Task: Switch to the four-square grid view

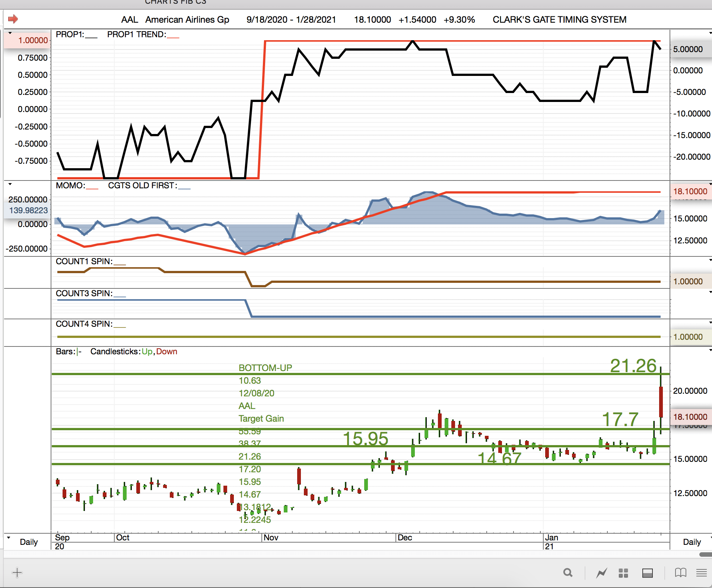Action: [x=623, y=573]
